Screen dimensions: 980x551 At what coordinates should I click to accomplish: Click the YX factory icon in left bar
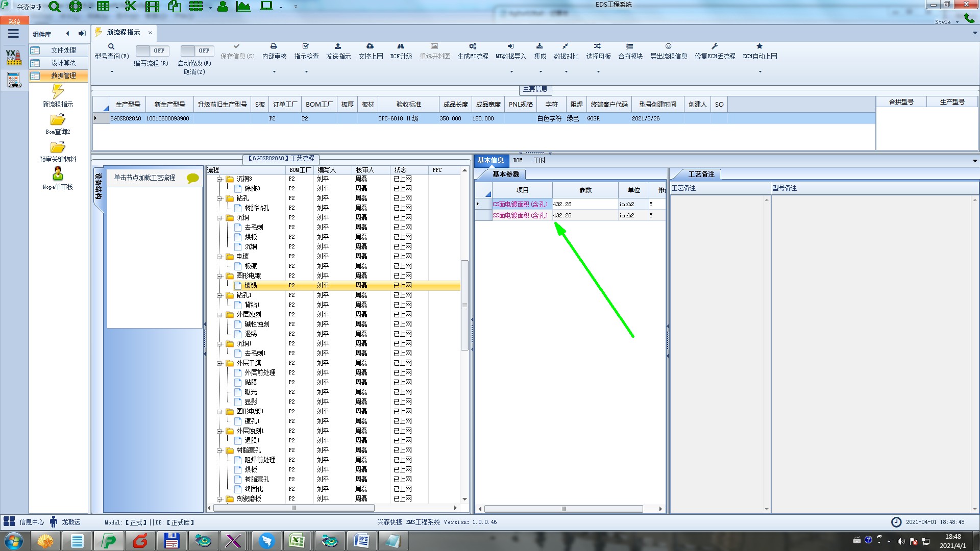pyautogui.click(x=14, y=57)
